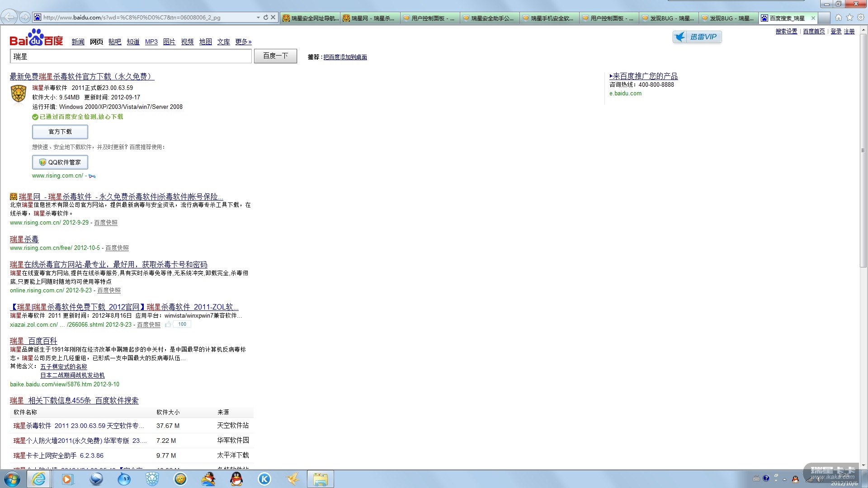868x488 pixels.
Task: Open the 瑞星_百度百科 result link
Action: pyautogui.click(x=33, y=341)
